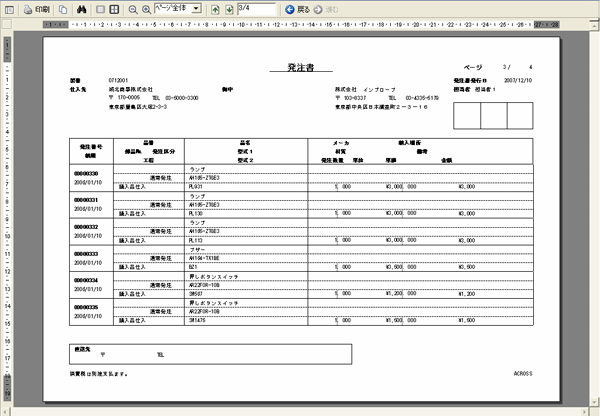The image size is (600, 416).
Task: Click order number 00000335
Action: pos(86,307)
